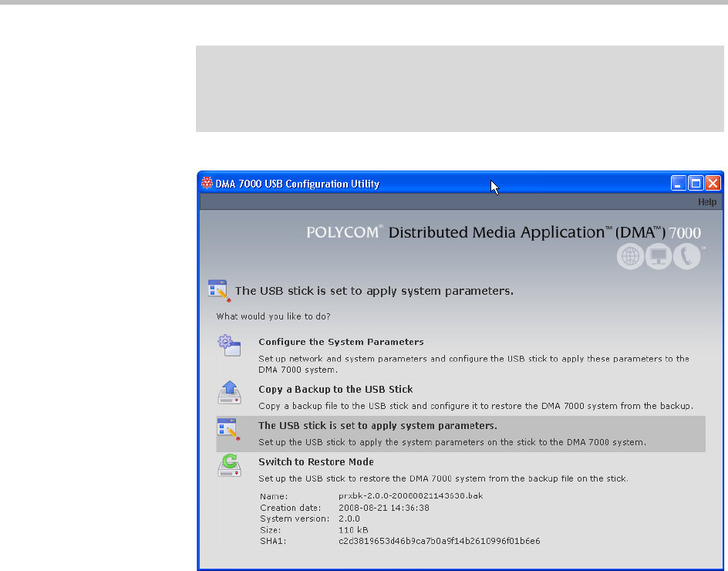Click the SHA1 hash value
Image resolution: width=728 pixels, height=571 pixels.
coord(440,541)
